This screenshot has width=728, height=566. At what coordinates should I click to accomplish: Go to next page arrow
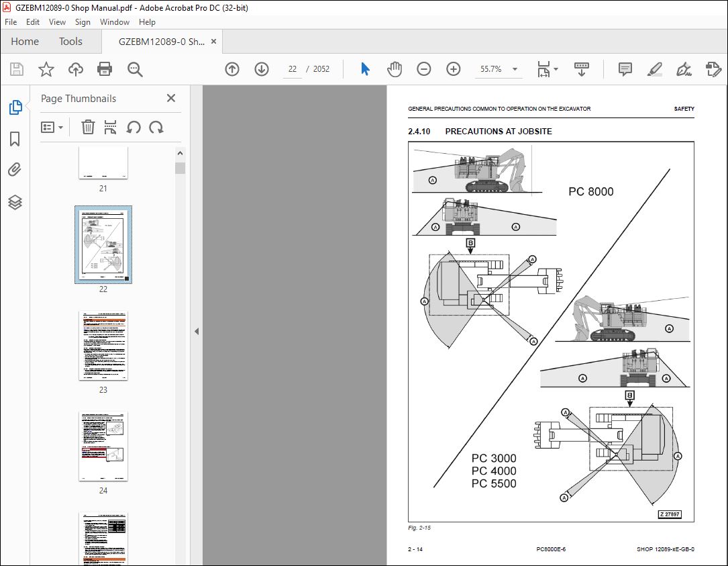pyautogui.click(x=262, y=69)
